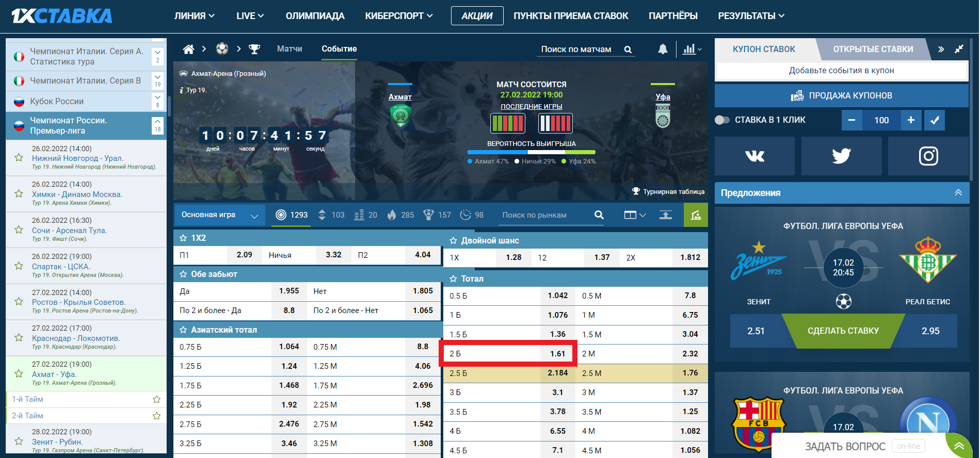This screenshot has height=458, width=980.
Task: Show the 98 time markets filter
Action: tap(472, 215)
